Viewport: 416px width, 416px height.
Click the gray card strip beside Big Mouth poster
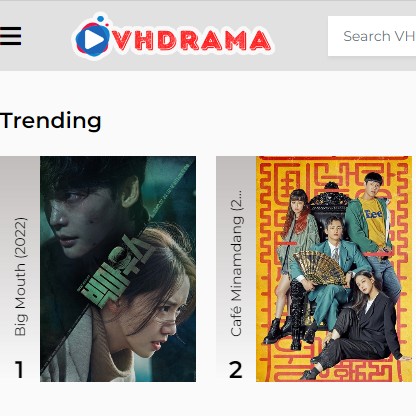(20, 269)
